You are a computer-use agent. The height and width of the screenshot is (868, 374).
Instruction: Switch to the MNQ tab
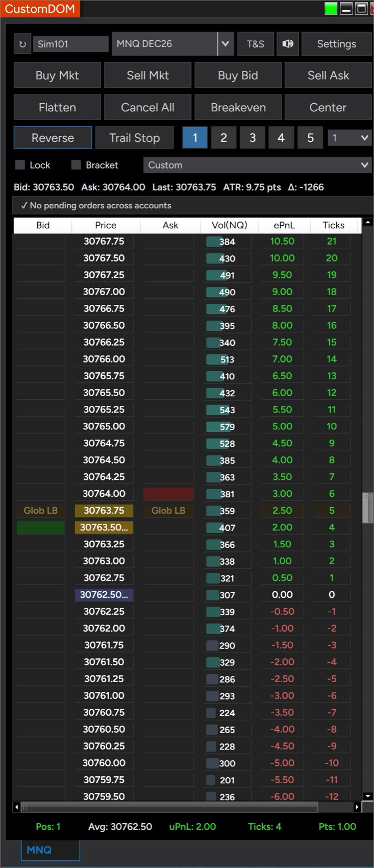tap(50, 850)
